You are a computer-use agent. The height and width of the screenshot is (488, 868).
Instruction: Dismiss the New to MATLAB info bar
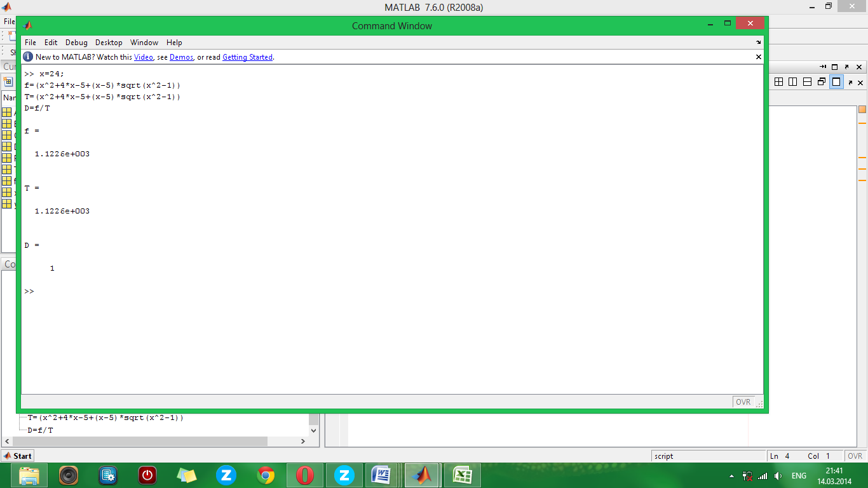click(x=758, y=57)
